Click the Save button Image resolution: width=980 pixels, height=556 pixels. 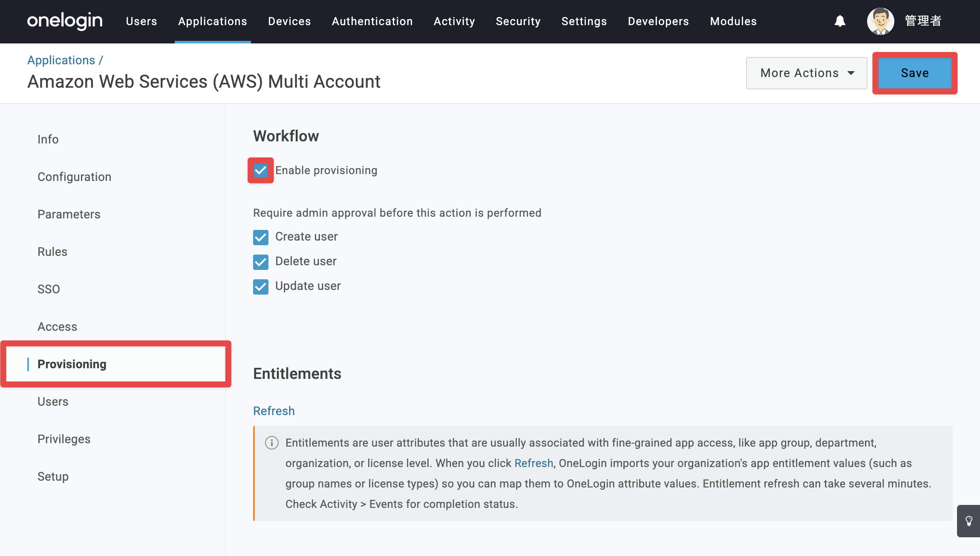[x=915, y=73]
